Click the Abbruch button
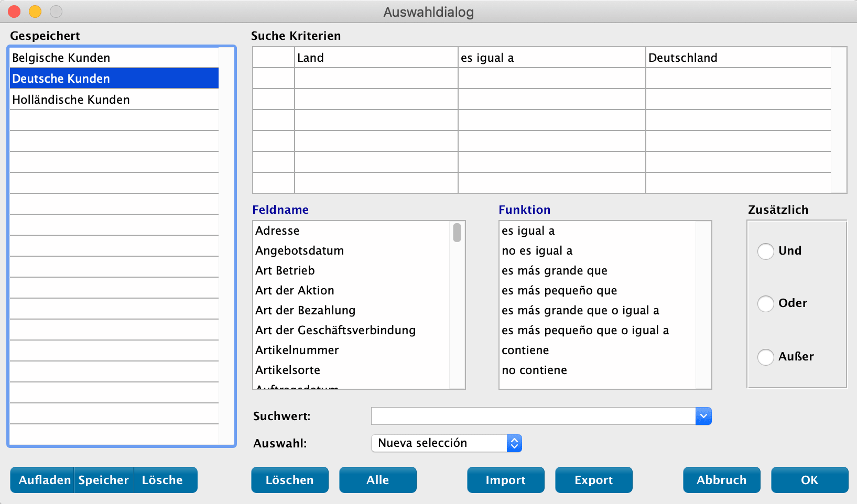This screenshot has height=504, width=857. (722, 480)
